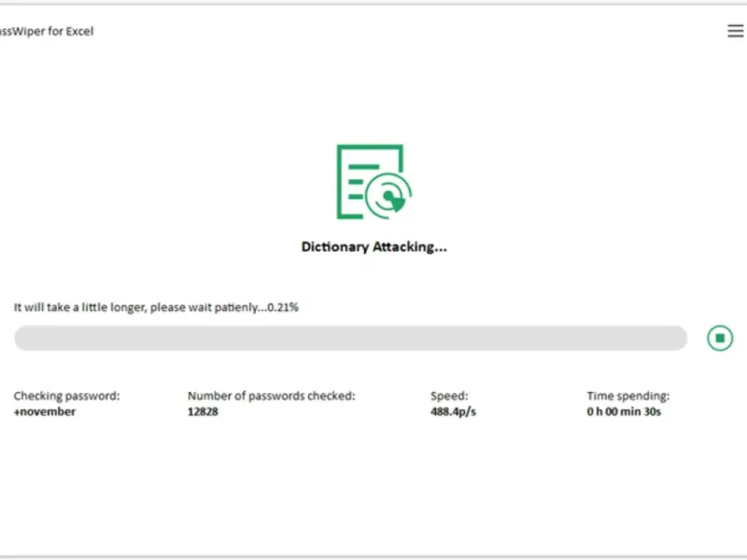Click the 'Number of passwords checked:' label

click(271, 396)
